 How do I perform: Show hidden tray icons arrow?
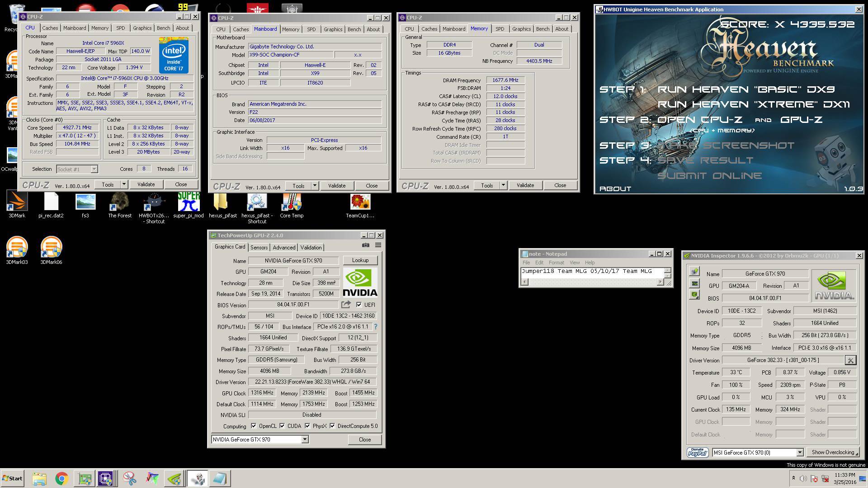[793, 478]
